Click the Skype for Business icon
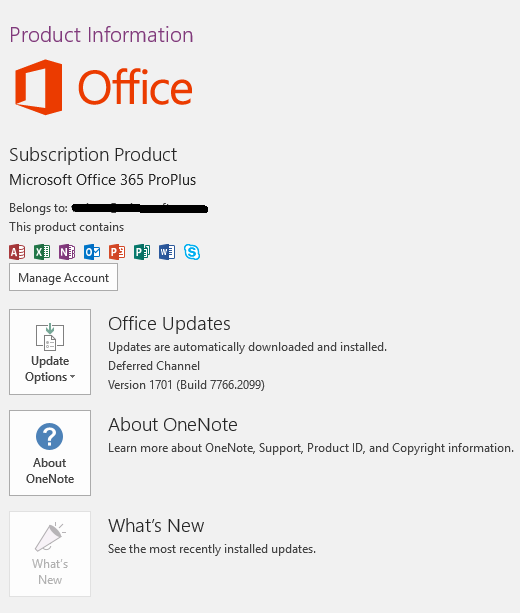This screenshot has height=613, width=520. [x=192, y=252]
